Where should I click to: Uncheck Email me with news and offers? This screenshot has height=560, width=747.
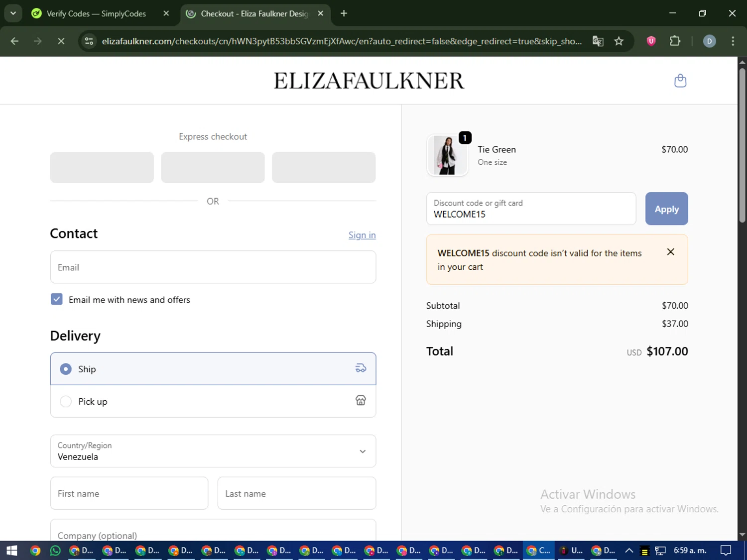(x=57, y=299)
